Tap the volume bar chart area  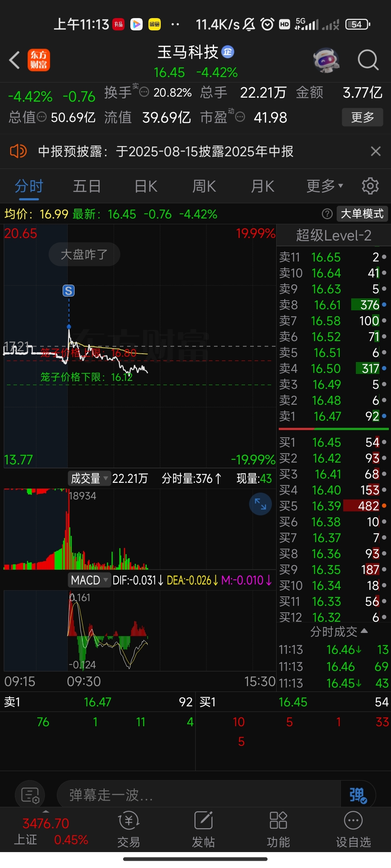click(x=140, y=529)
